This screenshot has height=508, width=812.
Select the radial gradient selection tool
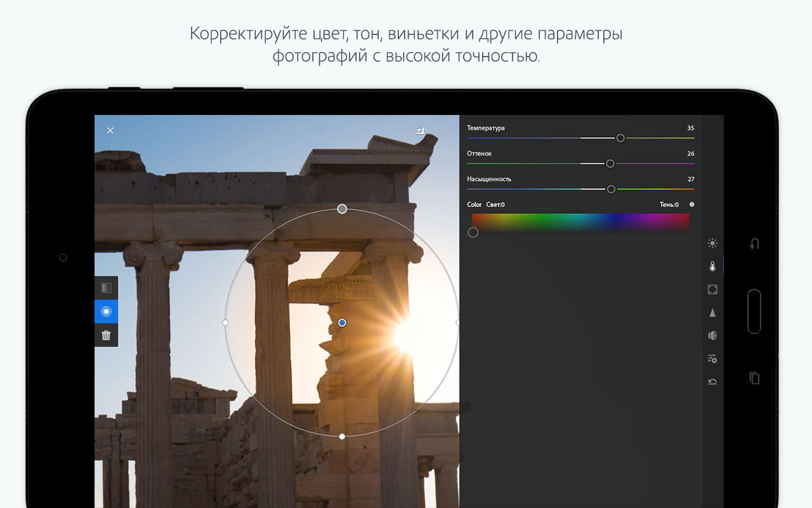point(106,312)
